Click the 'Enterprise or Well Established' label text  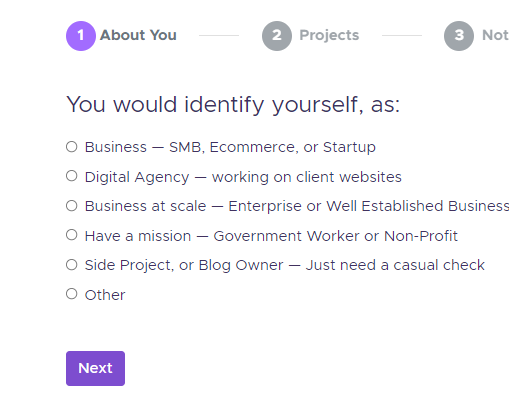[336, 206]
